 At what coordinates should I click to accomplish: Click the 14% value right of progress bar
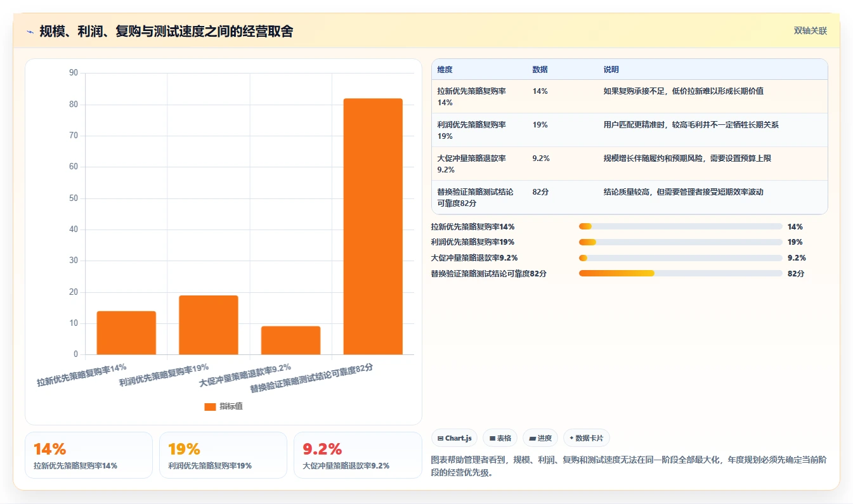[795, 226]
